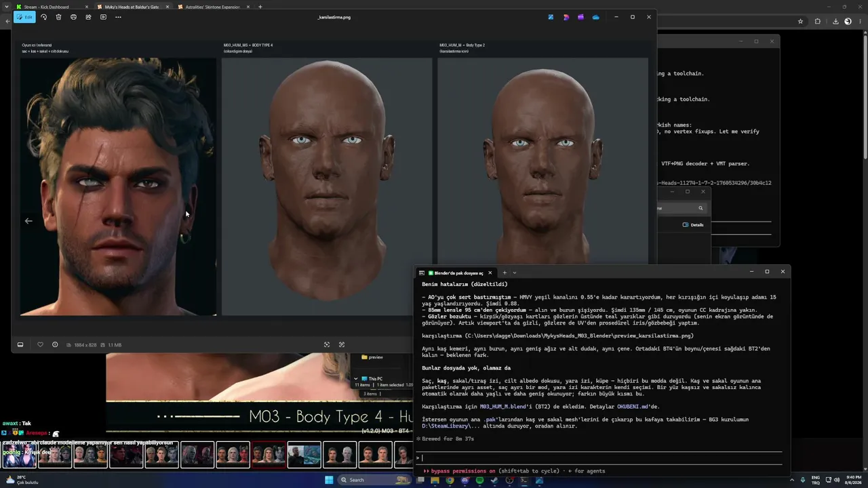This screenshot has width=868, height=488.
Task: Close the Astralities' Skintone Expansion tab
Action: click(x=248, y=7)
